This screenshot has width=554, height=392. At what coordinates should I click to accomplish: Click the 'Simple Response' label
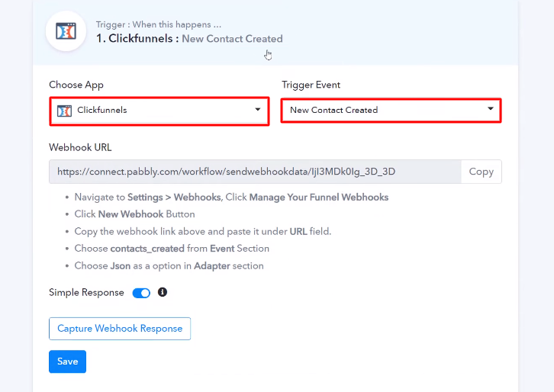coord(86,292)
